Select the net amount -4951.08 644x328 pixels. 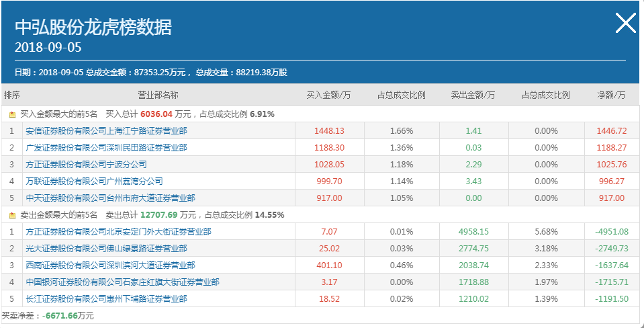[x=612, y=232]
